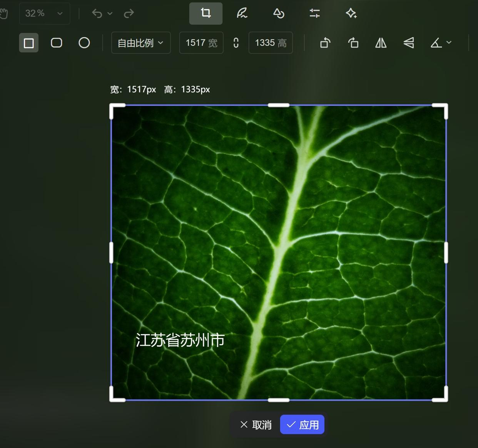This screenshot has height=448, width=478.
Task: Flip the image horizontally
Action: coord(381,43)
